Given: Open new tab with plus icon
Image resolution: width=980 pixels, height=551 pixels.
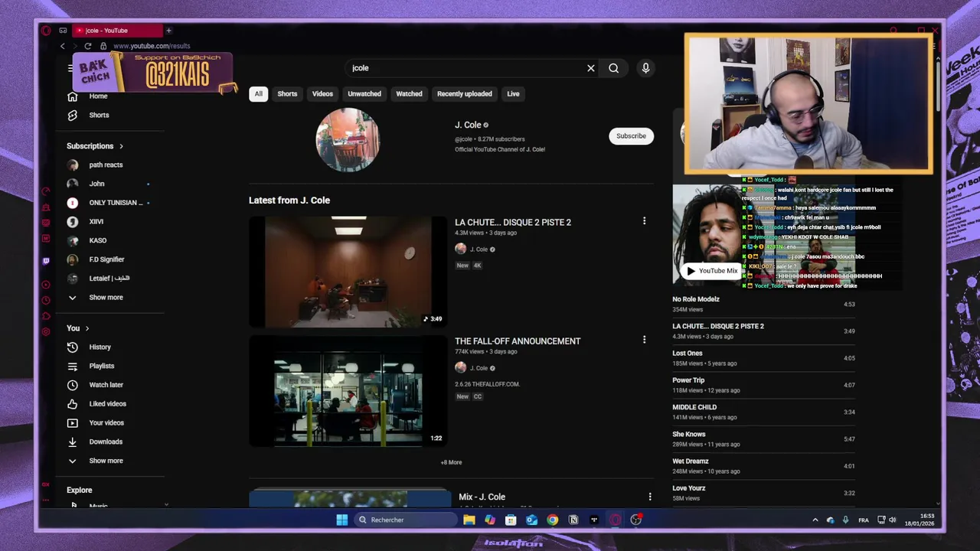Looking at the screenshot, I should [168, 31].
